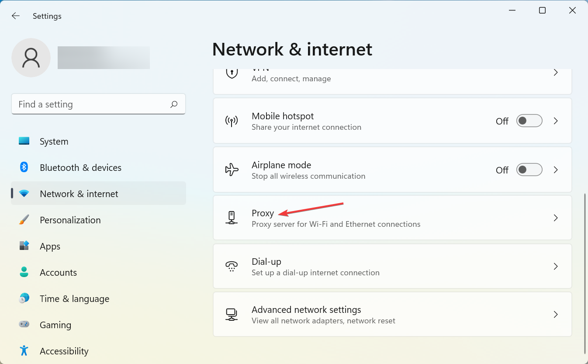Click the Personalization paintbrush icon
588x364 pixels.
24,220
